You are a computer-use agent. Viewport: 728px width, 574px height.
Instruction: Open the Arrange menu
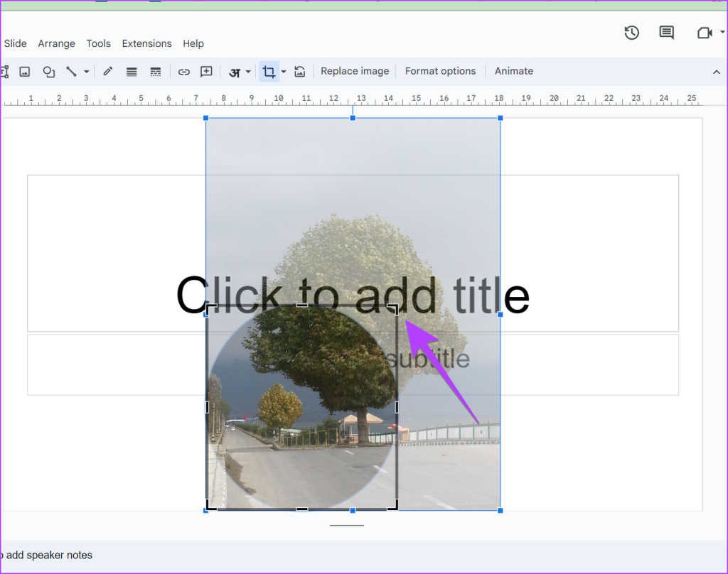pyautogui.click(x=56, y=43)
